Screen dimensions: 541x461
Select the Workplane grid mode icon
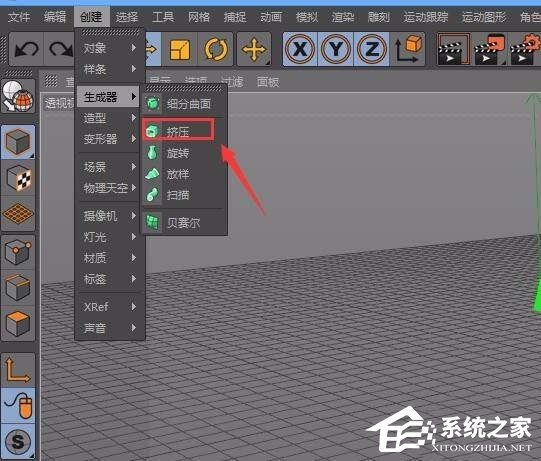coord(18,214)
